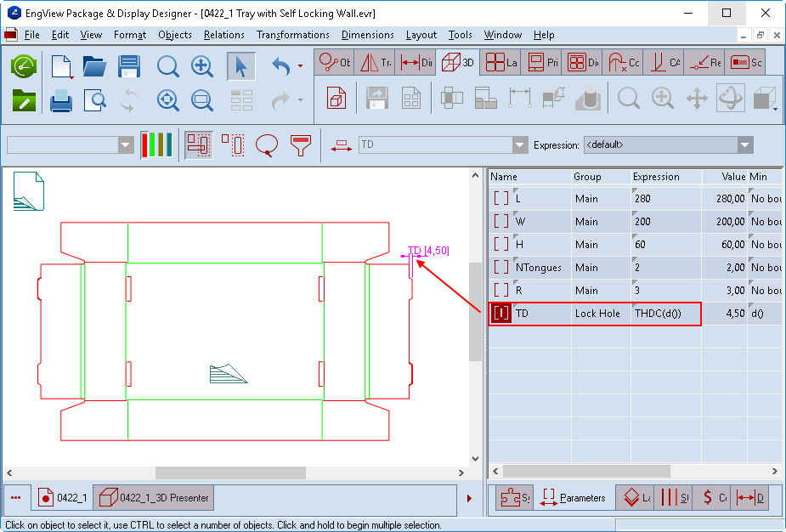Click the Print icon in toolbar
The height and width of the screenshot is (532, 786).
coord(61,101)
